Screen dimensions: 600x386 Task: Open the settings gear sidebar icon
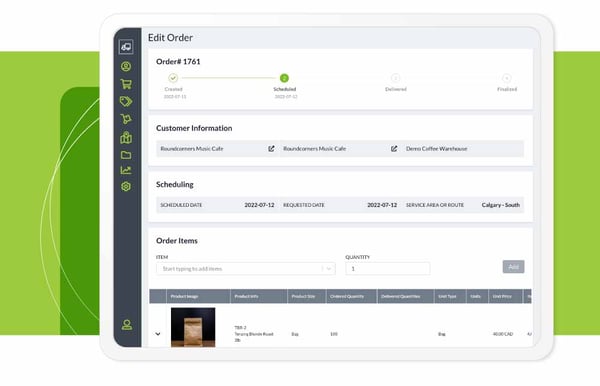coord(126,186)
